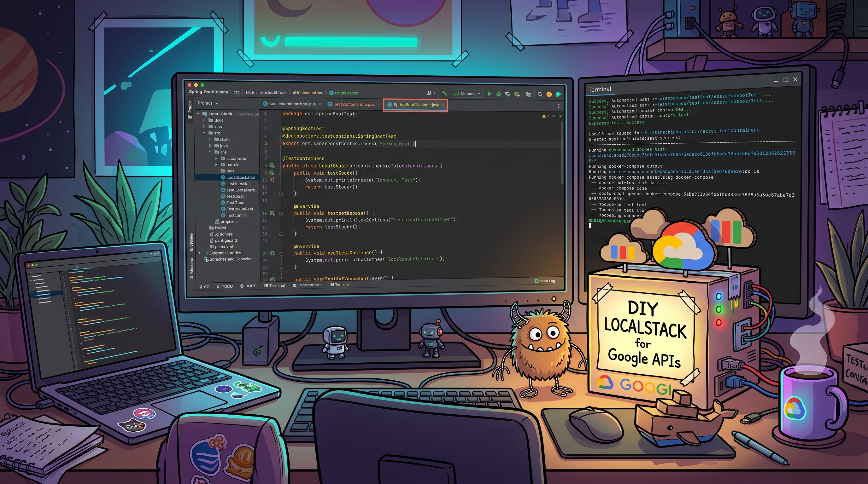Expand the External Libraries node
868x484 pixels.
click(199, 253)
